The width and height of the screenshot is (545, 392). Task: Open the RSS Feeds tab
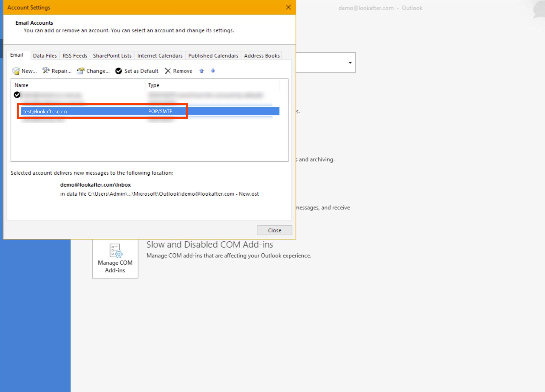[x=75, y=56]
